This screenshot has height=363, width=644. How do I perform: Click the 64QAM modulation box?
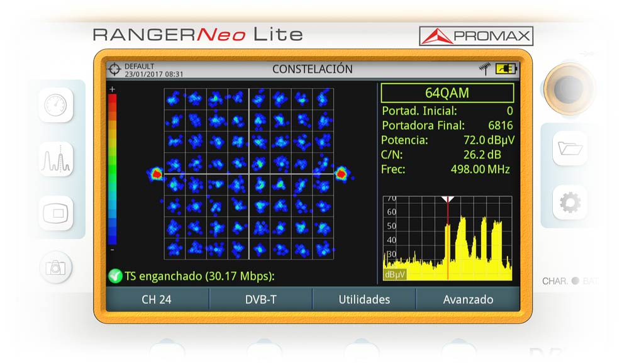click(x=447, y=93)
